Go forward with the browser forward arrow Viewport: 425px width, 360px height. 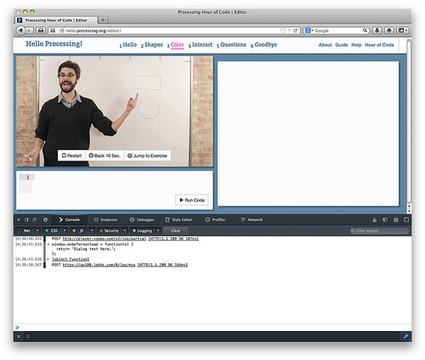point(29,30)
